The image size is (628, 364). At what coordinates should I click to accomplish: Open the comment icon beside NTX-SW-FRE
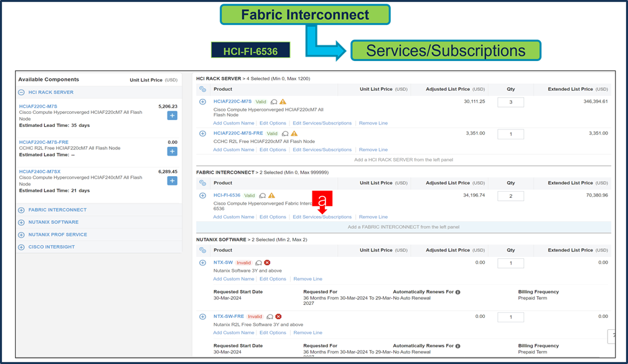(x=270, y=316)
